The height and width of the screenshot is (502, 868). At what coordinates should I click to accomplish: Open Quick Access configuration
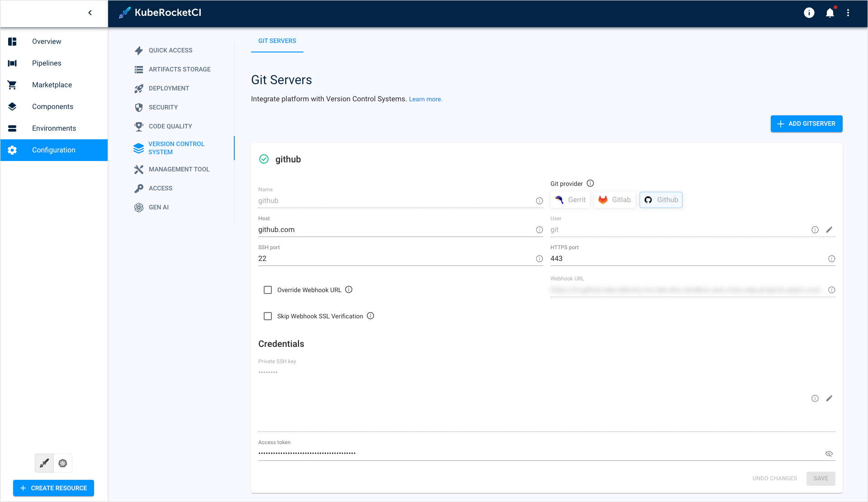pos(170,50)
